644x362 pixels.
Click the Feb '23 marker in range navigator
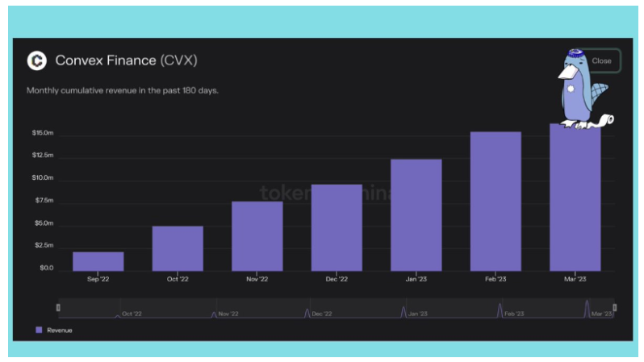514,314
